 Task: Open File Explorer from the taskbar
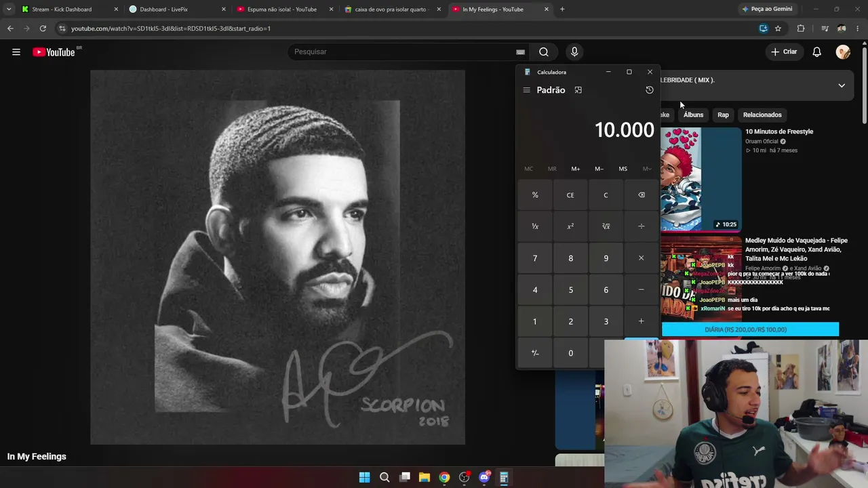pos(424,477)
